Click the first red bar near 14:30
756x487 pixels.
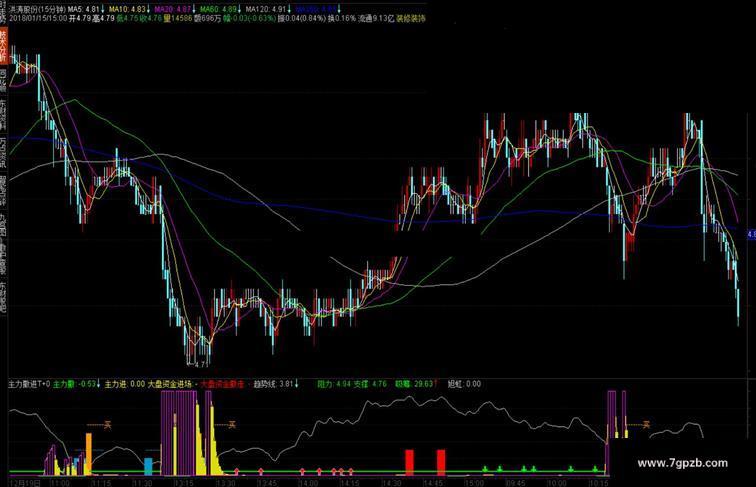coord(409,461)
